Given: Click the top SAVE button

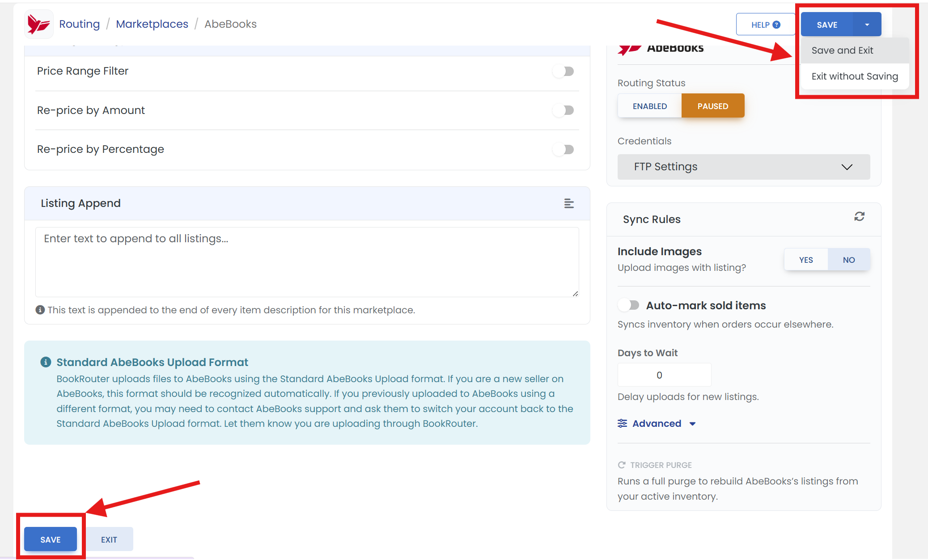Looking at the screenshot, I should 827,25.
